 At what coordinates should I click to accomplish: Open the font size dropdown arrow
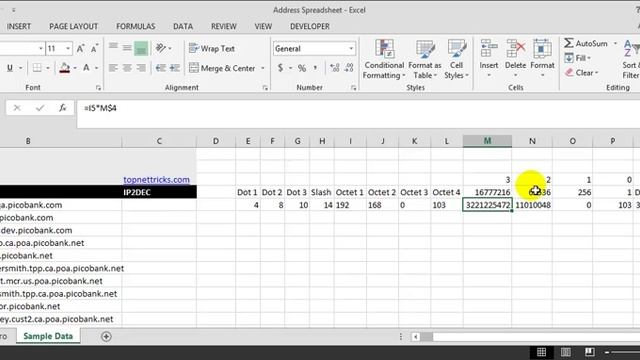point(68,49)
